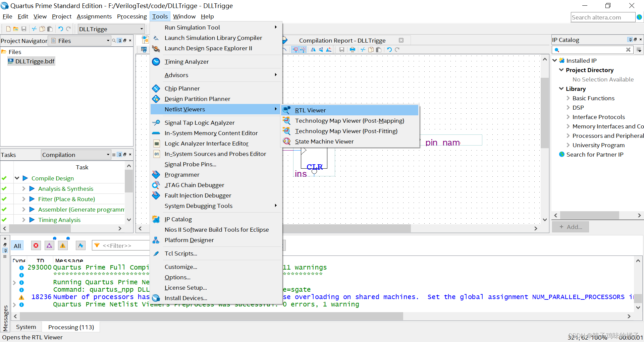Close the Compilation Report tab

401,40
